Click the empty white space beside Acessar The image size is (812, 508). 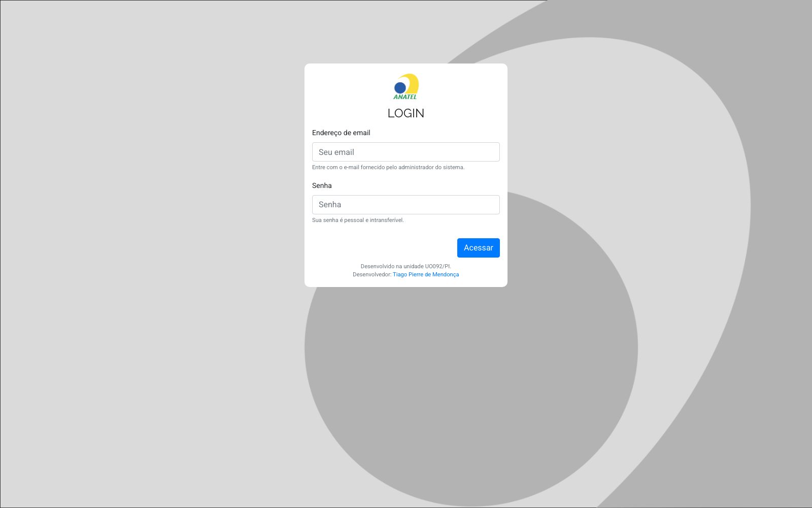coord(384,248)
